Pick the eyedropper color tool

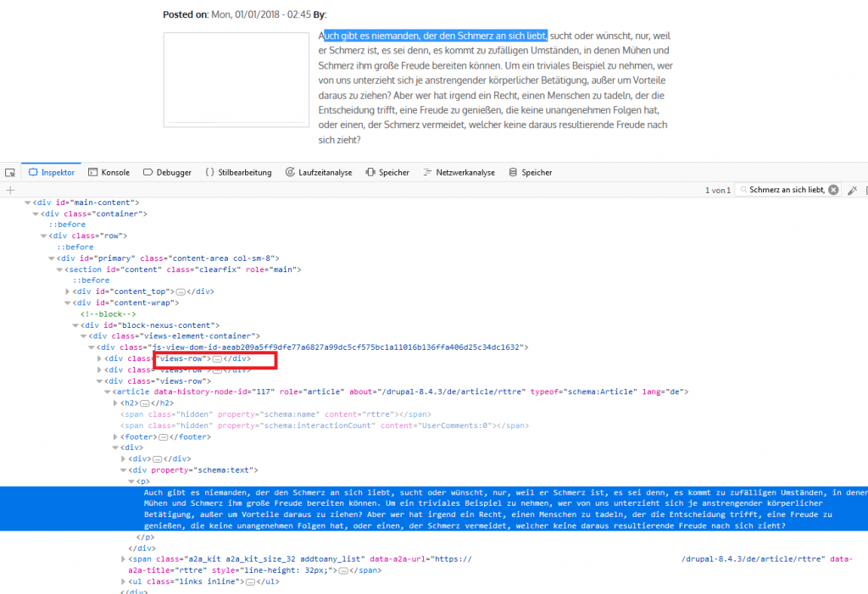(853, 190)
